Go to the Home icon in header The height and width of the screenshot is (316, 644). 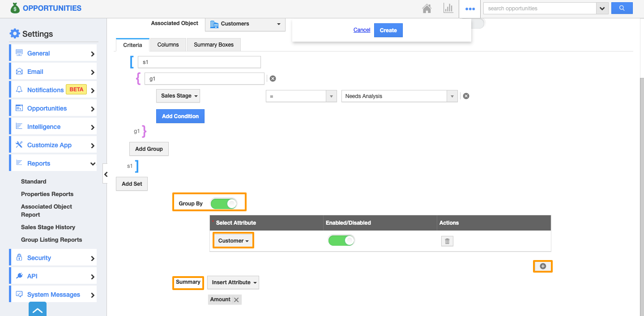pos(427,9)
